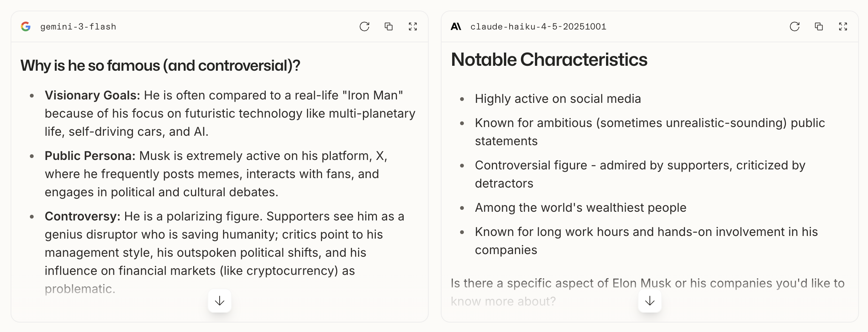This screenshot has height=332, width=868.
Task: Expand gemini-3-flash panel to fullscreen
Action: (412, 26)
